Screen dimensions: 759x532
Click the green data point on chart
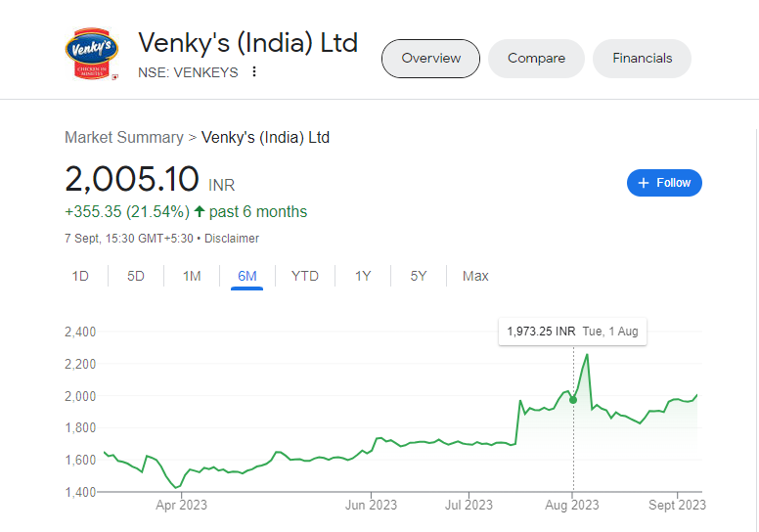573,400
